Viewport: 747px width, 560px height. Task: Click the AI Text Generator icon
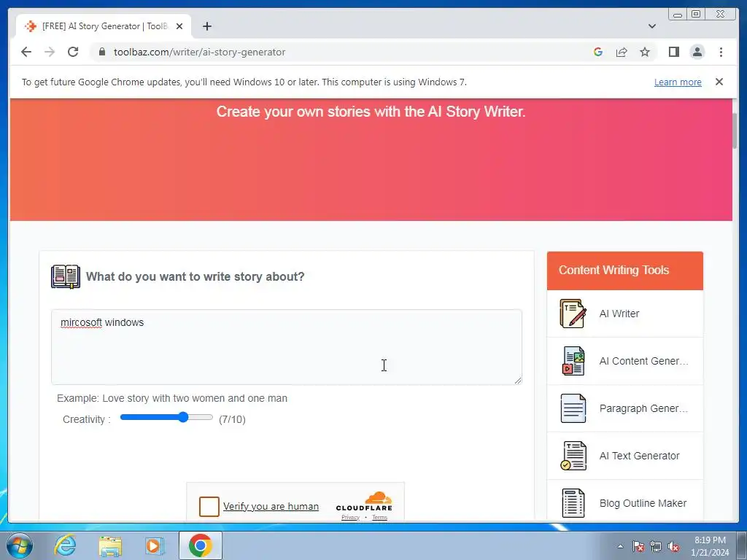(573, 456)
